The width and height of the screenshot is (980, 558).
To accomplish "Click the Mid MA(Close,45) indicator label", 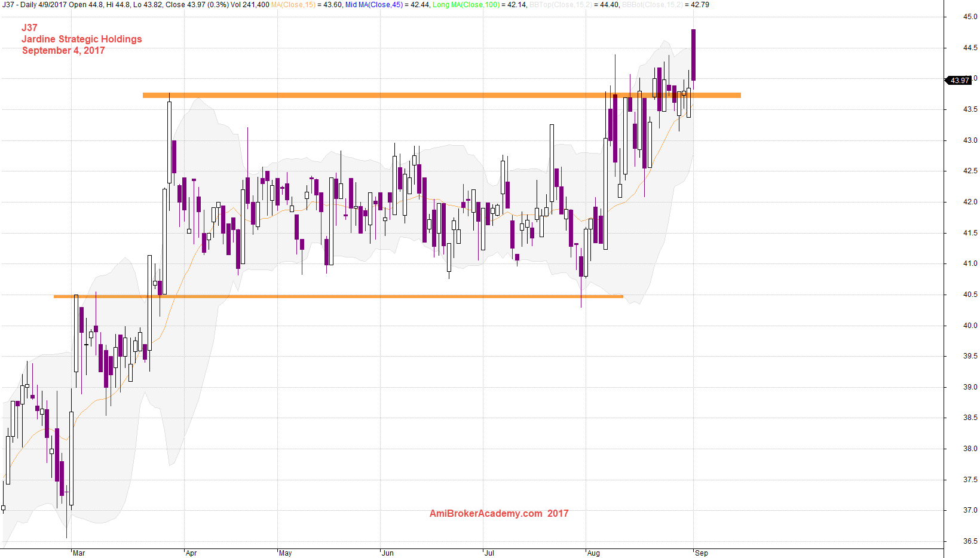I will tap(374, 5).
